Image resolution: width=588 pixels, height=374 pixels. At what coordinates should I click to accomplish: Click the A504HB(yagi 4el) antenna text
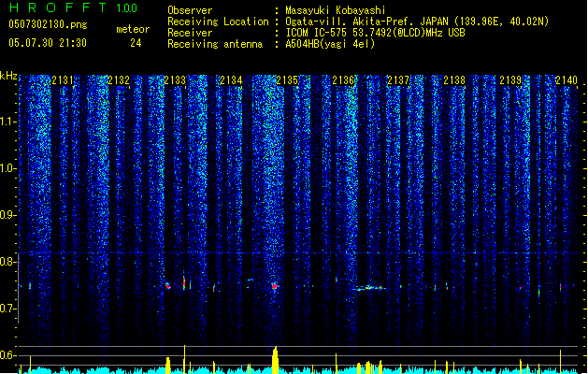click(x=330, y=44)
